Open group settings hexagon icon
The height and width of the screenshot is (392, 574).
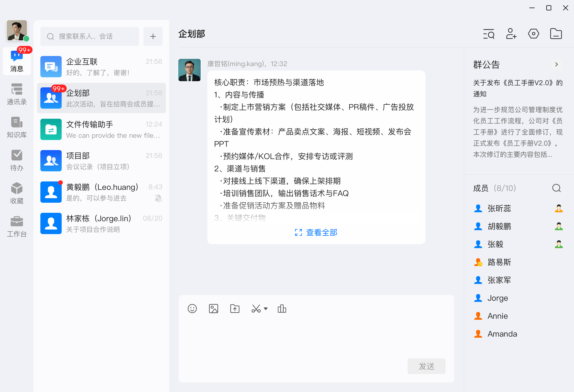(533, 34)
